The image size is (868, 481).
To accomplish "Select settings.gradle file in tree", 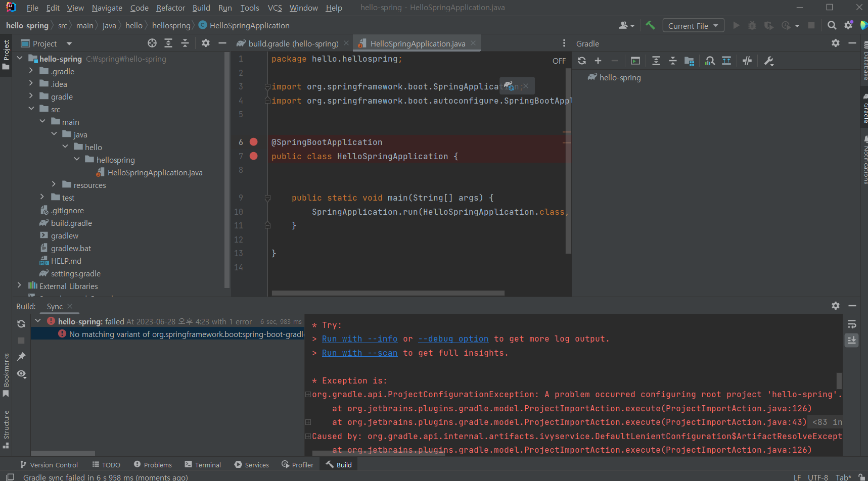I will [75, 273].
